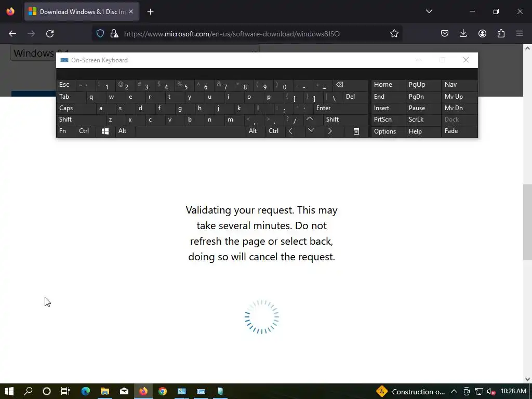Open Google Chrome from the taskbar

point(163,391)
